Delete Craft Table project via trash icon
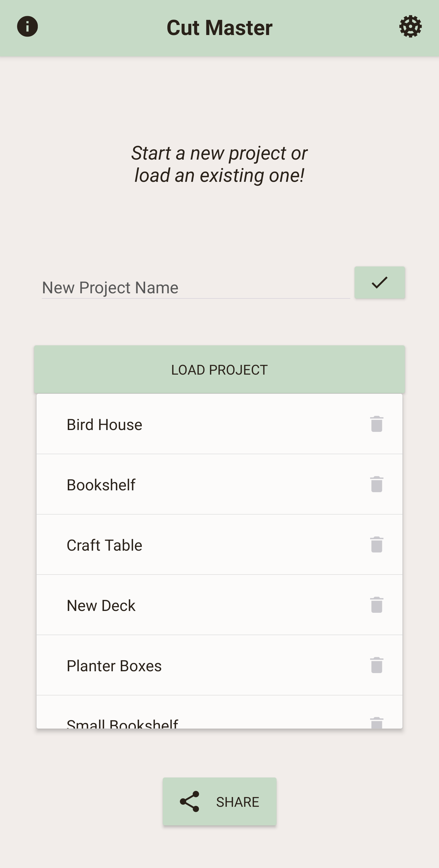The height and width of the screenshot is (868, 439). pyautogui.click(x=377, y=545)
